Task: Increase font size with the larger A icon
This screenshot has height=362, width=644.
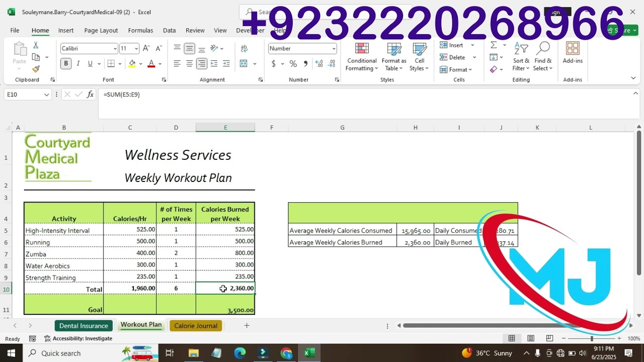Action: (x=146, y=48)
